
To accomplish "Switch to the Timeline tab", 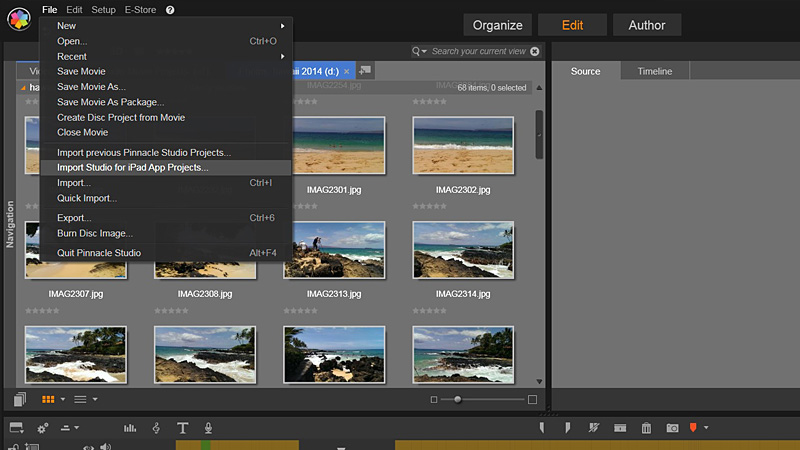I will point(655,71).
